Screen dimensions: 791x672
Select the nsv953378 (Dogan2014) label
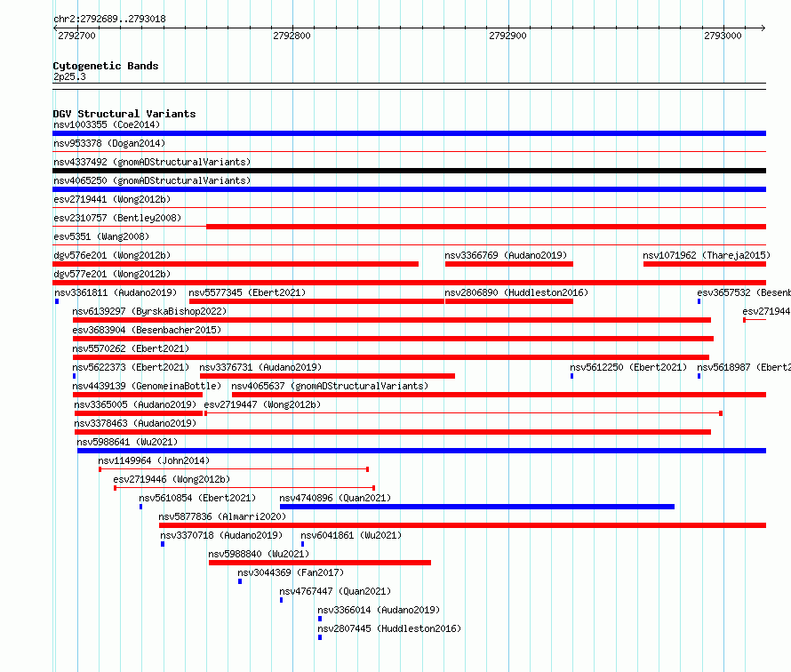click(109, 143)
